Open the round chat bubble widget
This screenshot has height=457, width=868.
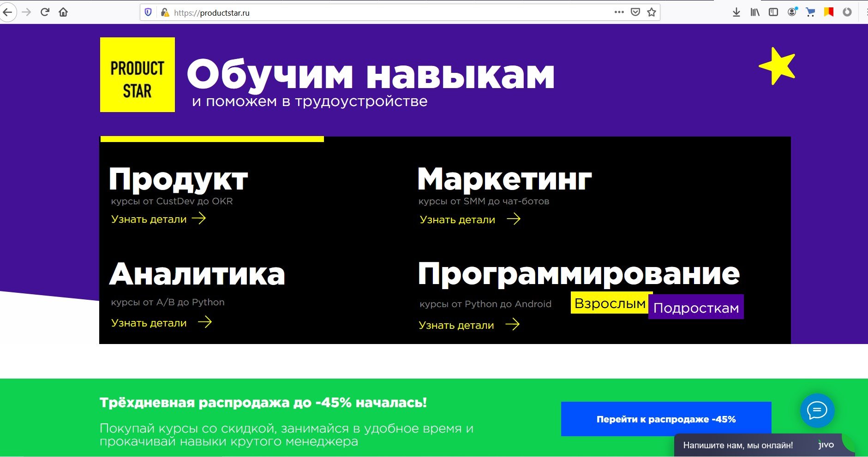tap(817, 410)
